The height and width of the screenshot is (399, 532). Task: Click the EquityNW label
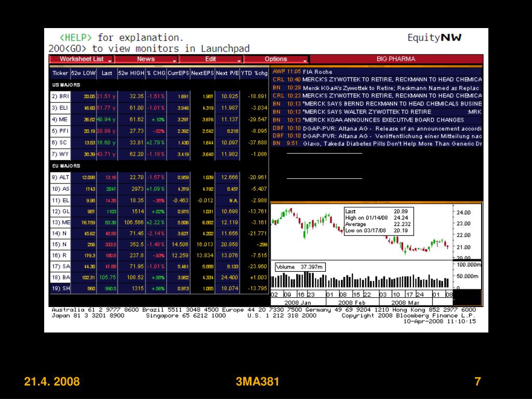(x=434, y=37)
